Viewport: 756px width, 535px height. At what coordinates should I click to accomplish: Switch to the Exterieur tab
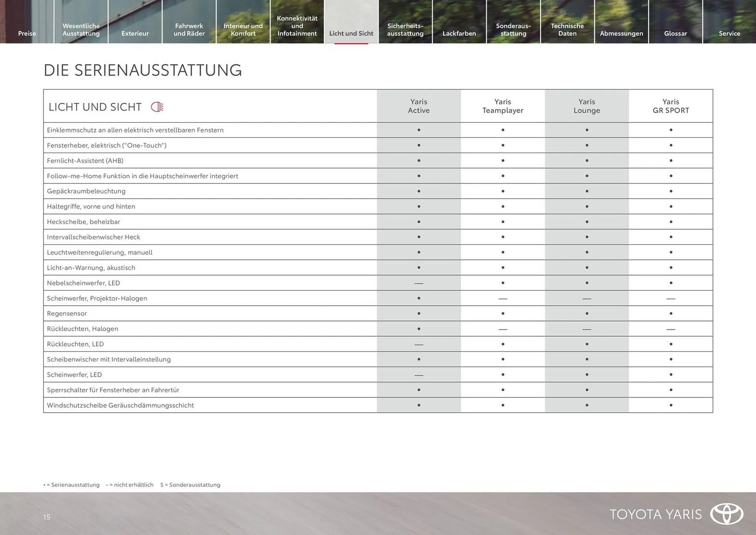(x=135, y=33)
